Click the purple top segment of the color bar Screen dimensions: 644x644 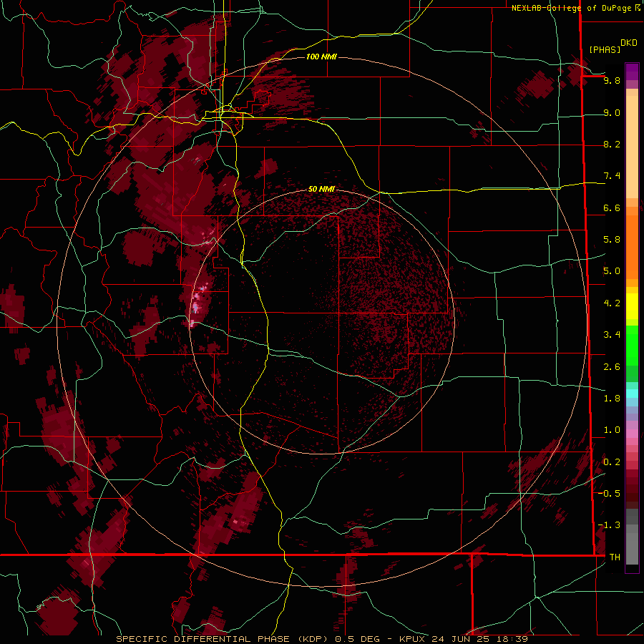(x=632, y=72)
